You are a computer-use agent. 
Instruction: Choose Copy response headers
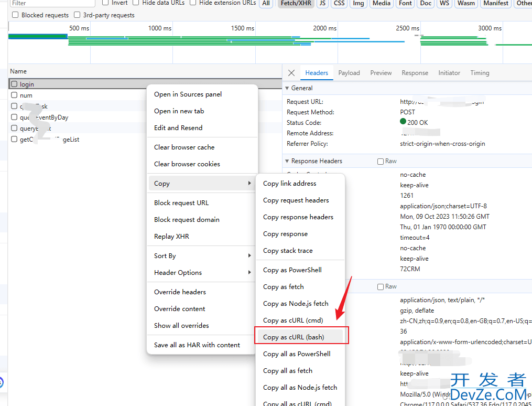click(x=300, y=217)
